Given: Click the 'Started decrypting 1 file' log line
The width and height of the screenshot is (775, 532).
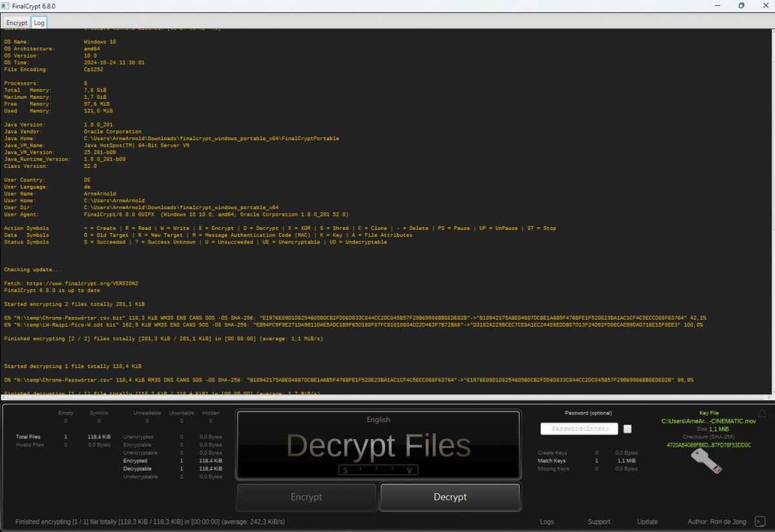Looking at the screenshot, I should 72,366.
